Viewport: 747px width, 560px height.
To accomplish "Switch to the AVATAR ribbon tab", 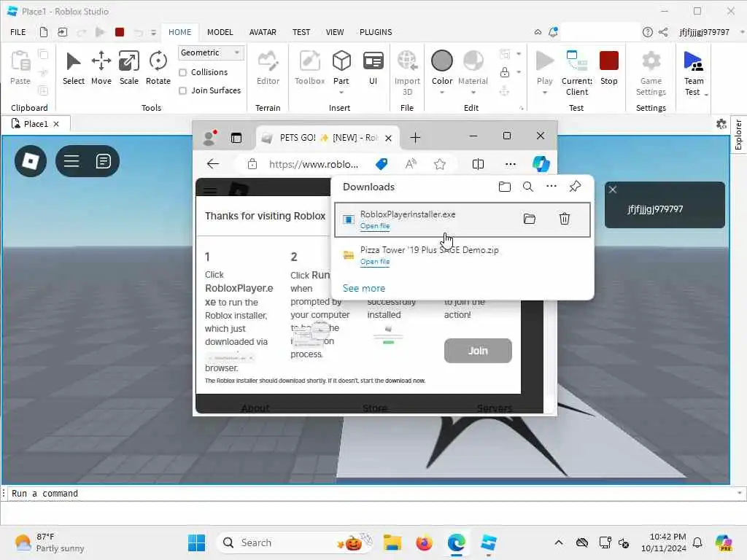I will pos(263,32).
